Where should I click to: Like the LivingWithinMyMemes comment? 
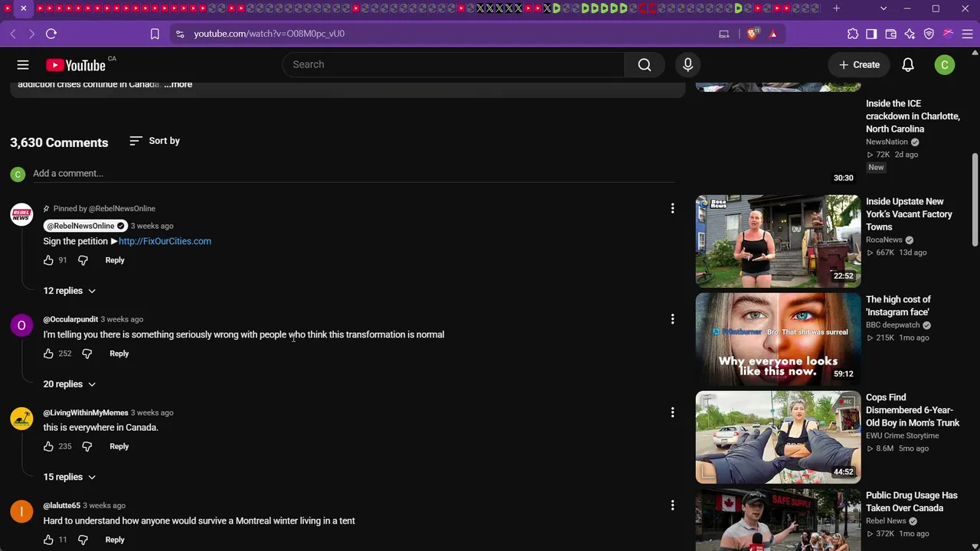click(x=48, y=446)
